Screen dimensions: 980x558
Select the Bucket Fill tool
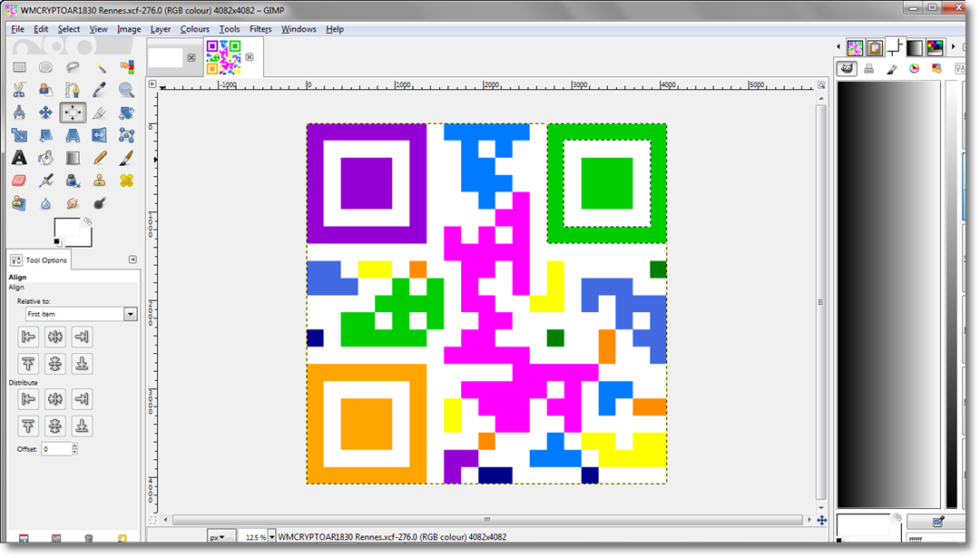[45, 158]
